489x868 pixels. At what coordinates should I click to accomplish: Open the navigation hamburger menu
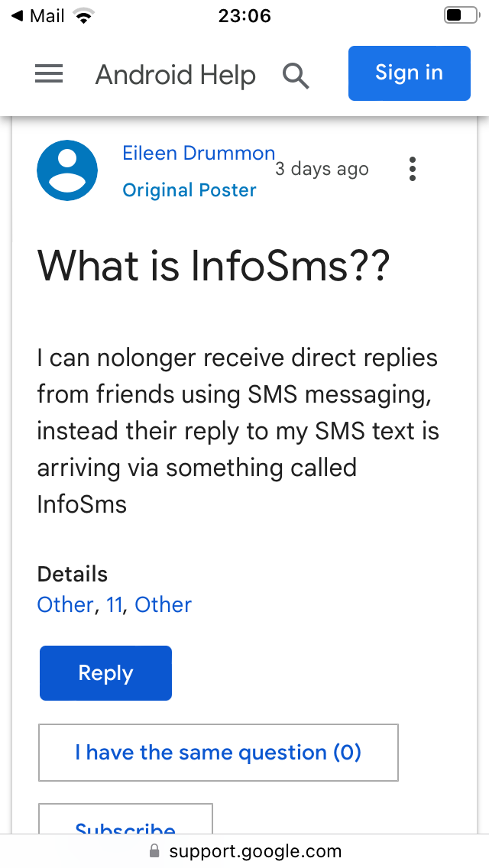(49, 73)
